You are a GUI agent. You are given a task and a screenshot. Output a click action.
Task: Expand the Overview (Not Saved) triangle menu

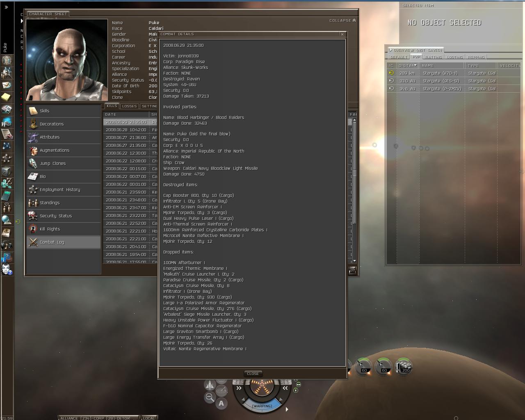pos(391,50)
